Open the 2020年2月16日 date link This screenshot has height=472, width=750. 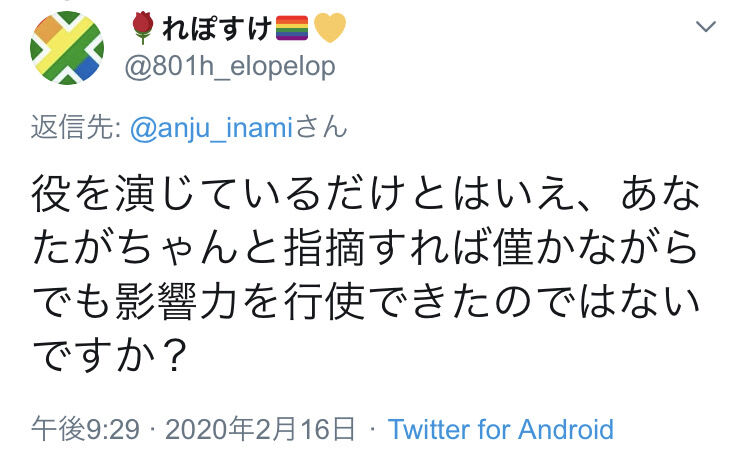point(260,428)
